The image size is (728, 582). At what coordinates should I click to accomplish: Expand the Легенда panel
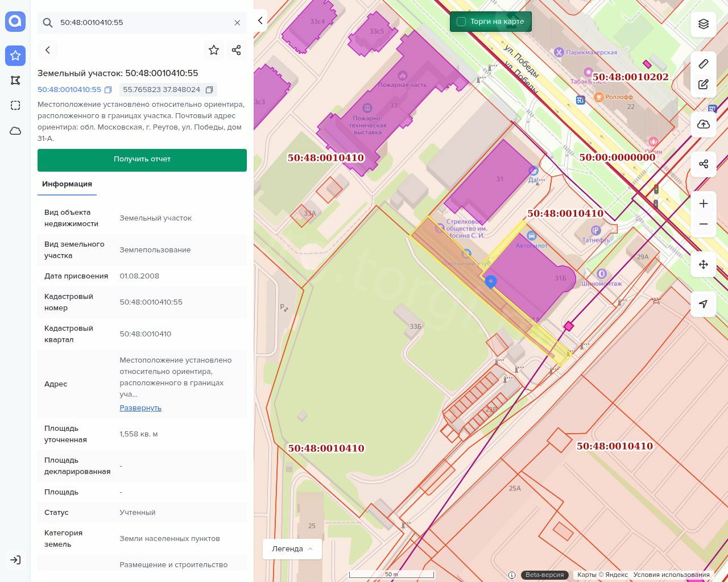pyautogui.click(x=292, y=549)
